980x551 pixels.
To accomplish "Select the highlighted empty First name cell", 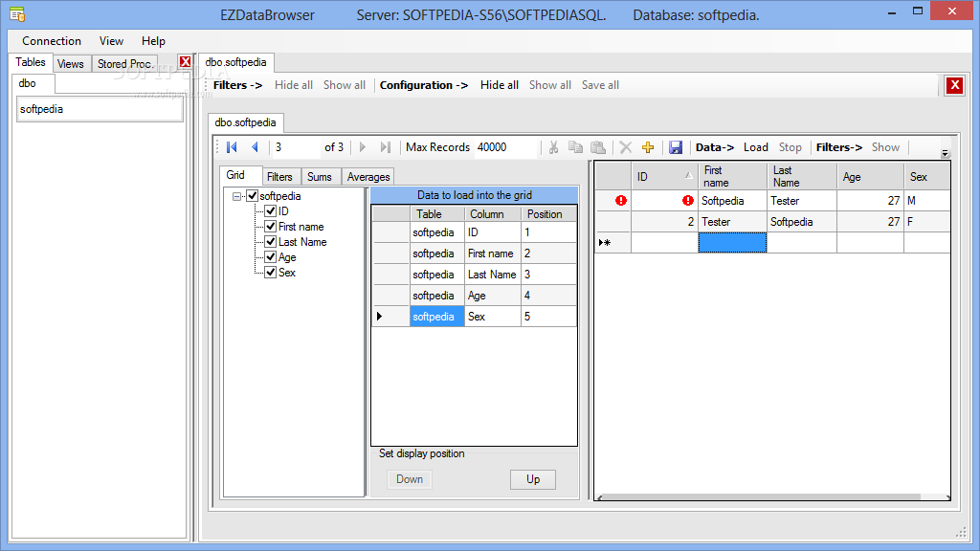I will [x=732, y=242].
